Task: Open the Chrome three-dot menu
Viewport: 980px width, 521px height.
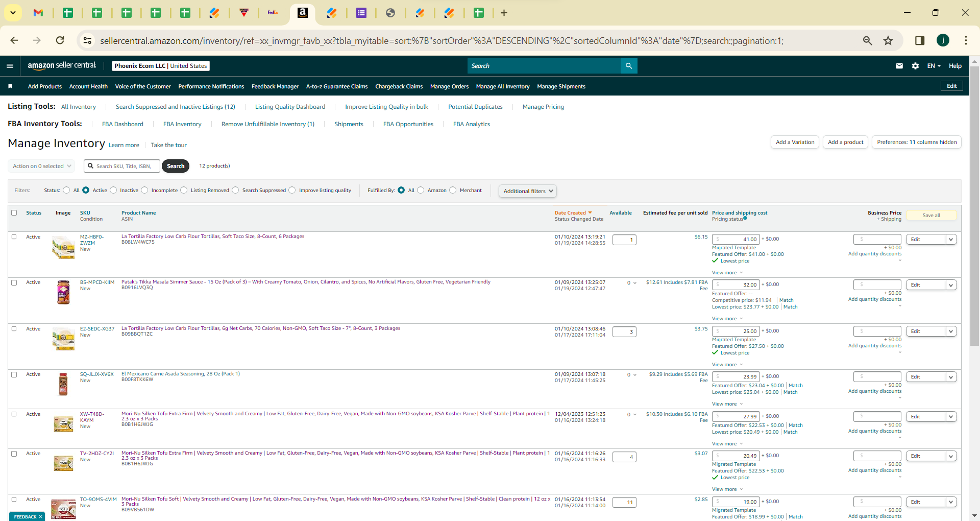Action: pyautogui.click(x=966, y=40)
